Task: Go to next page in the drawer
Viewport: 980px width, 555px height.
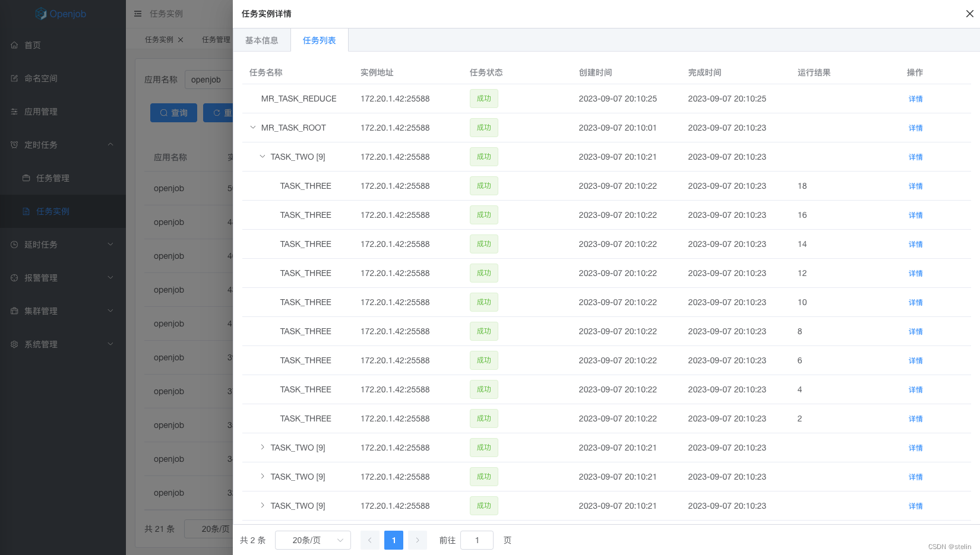Action: pos(418,540)
